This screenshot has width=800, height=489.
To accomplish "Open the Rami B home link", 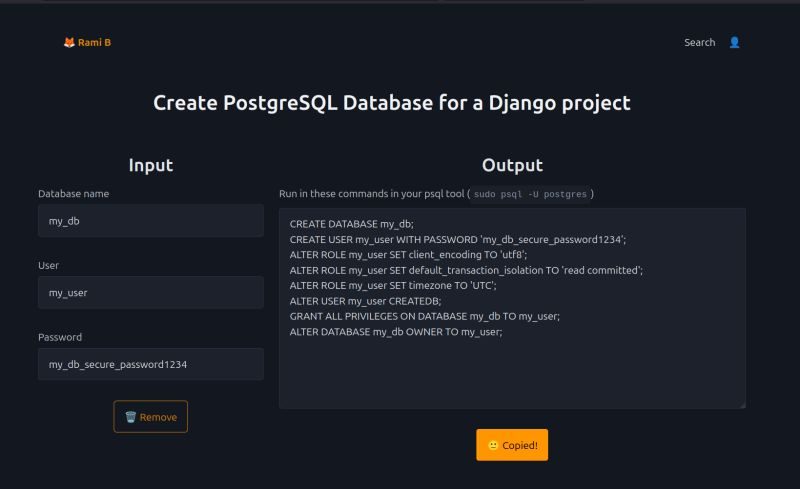I will click(87, 42).
